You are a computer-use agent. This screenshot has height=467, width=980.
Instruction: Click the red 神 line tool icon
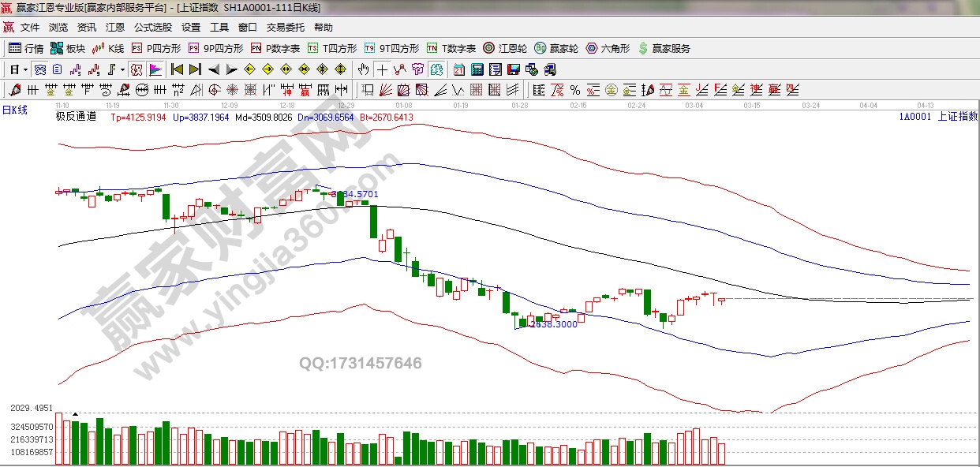click(x=287, y=90)
